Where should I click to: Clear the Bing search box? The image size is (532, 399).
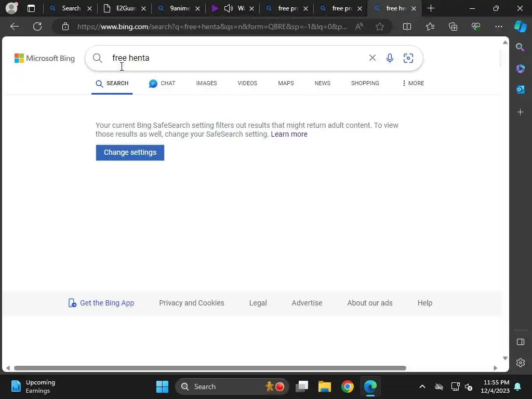coord(372,58)
